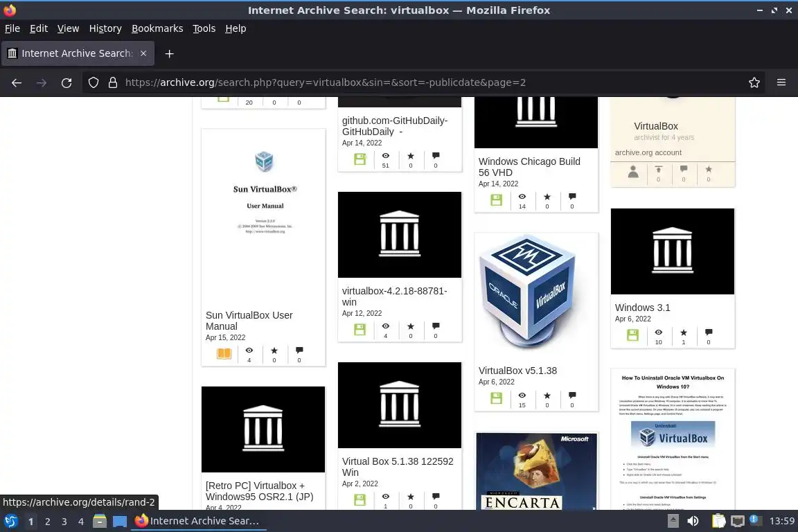Click reviews comment icon on Windows 3.1 card
Viewport: 798px width, 532px height.
pyautogui.click(x=709, y=332)
